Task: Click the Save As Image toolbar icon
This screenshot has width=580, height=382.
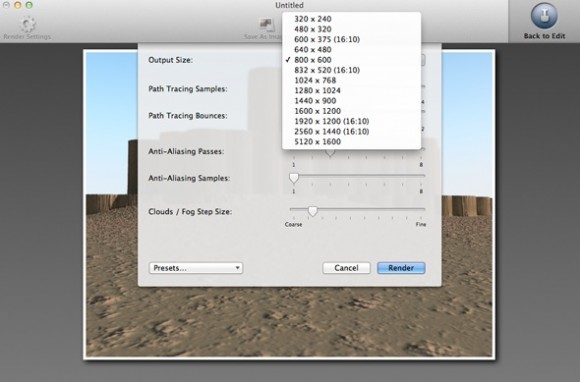Action: pyautogui.click(x=267, y=24)
